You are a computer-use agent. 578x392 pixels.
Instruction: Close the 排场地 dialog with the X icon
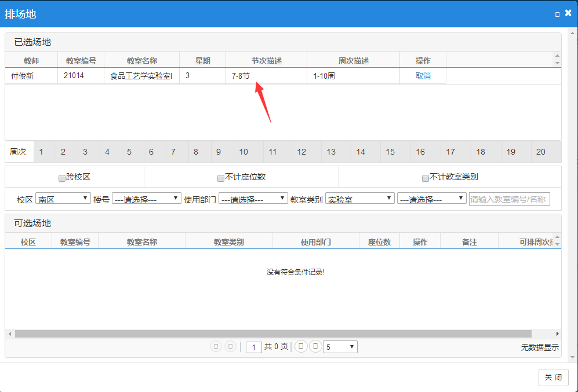(568, 13)
